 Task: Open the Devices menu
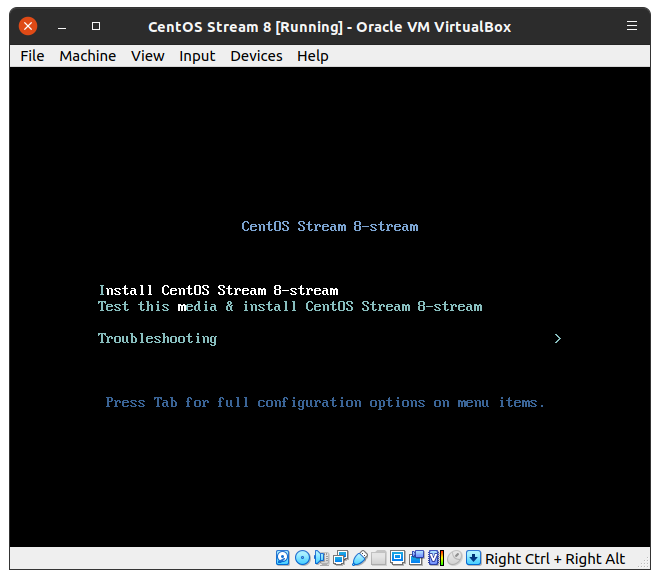(x=256, y=56)
